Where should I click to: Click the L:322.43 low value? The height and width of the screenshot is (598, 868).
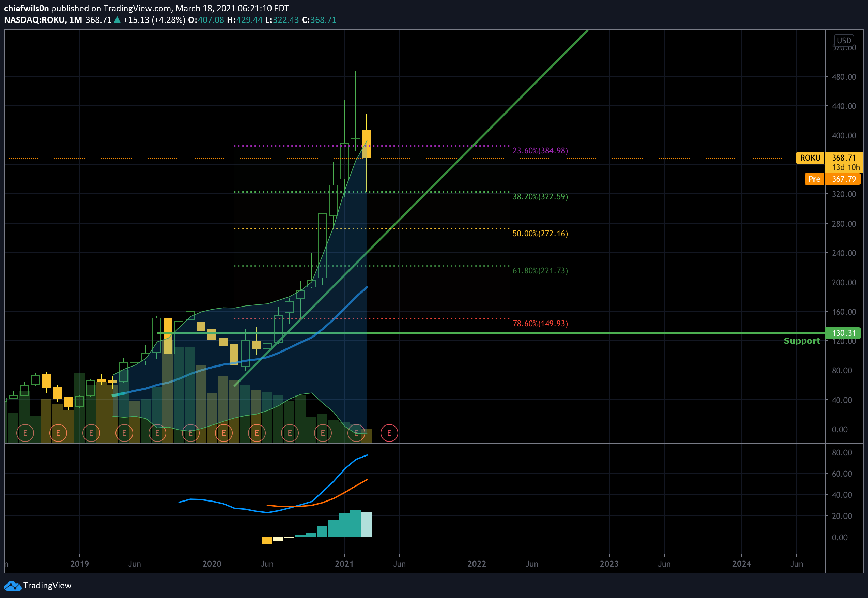282,20
